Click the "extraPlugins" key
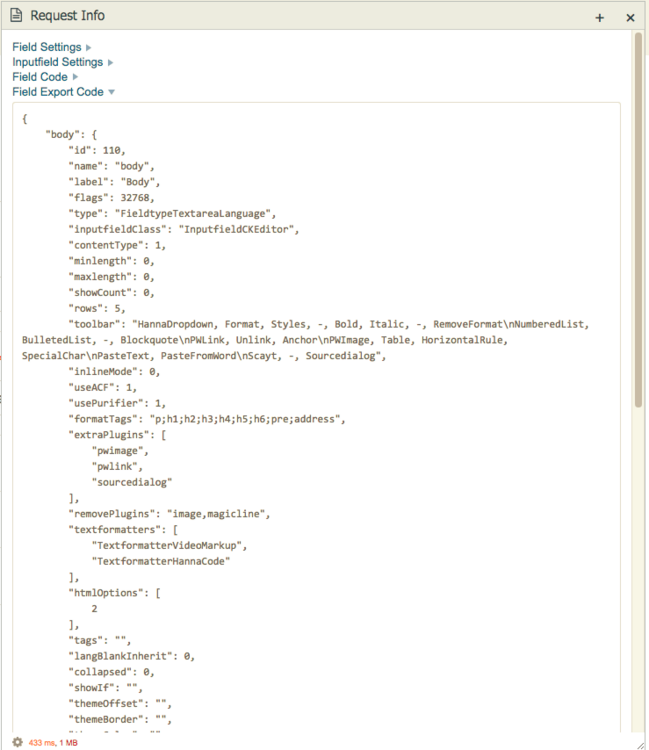The image size is (649, 750). point(109,434)
